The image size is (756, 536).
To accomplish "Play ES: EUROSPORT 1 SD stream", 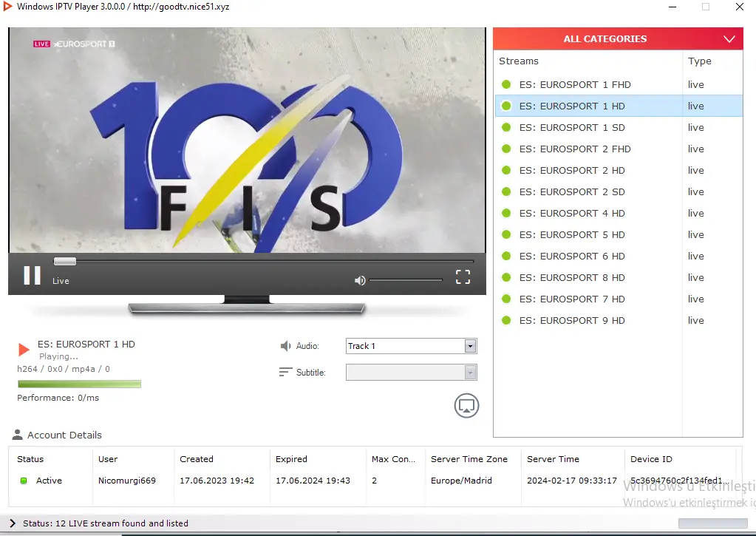I will (x=619, y=127).
